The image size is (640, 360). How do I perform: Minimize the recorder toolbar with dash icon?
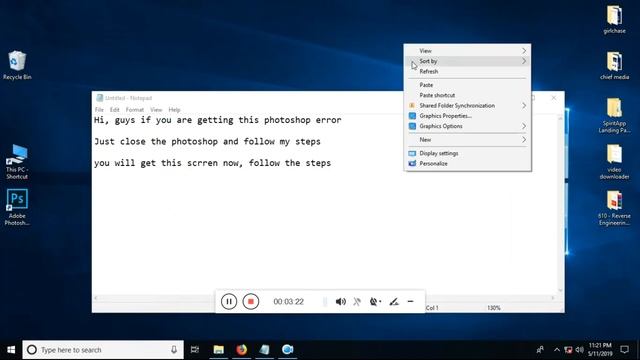[x=411, y=302]
